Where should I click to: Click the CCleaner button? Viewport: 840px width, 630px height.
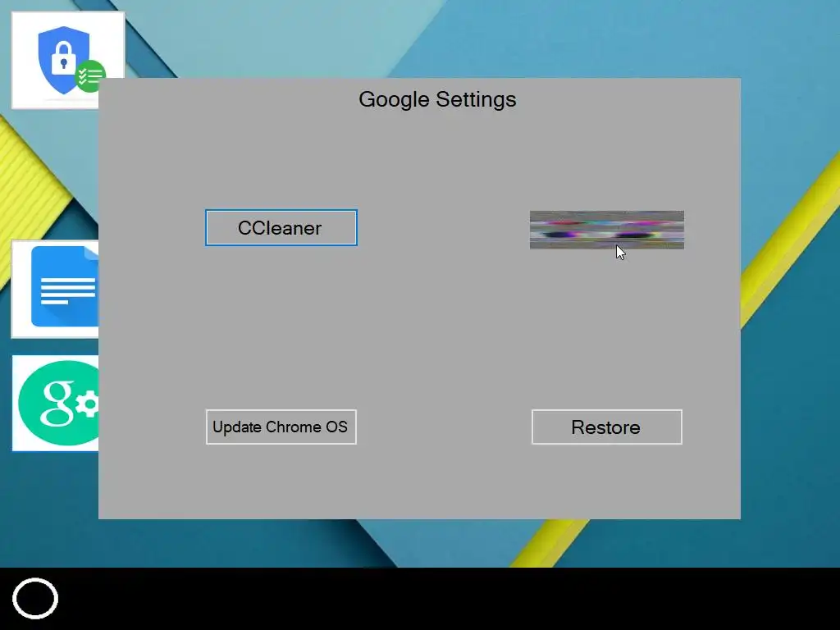pos(281,228)
